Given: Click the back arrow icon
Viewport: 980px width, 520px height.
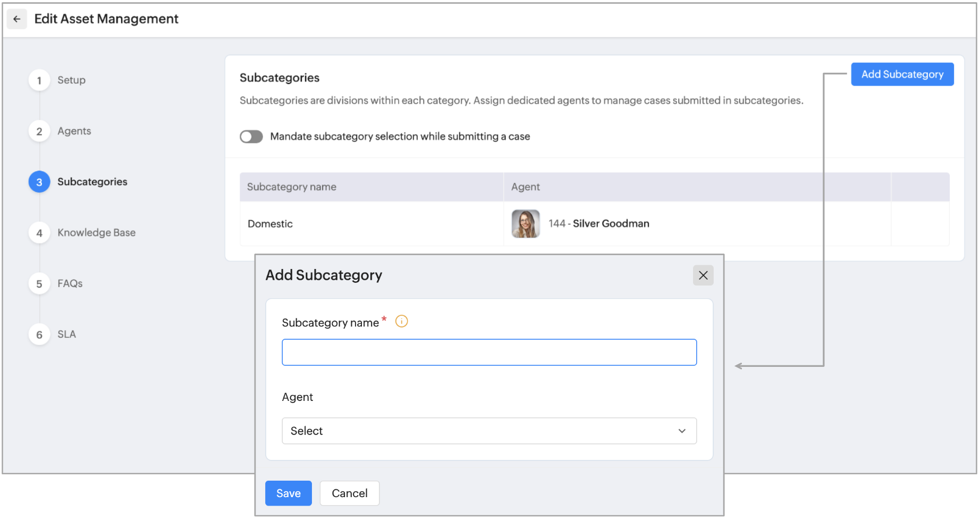Looking at the screenshot, I should [17, 19].
